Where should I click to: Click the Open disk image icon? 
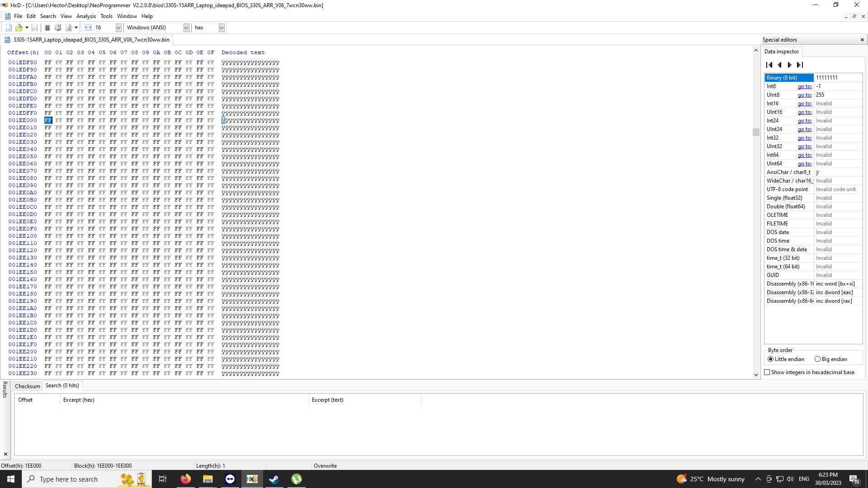pos(68,28)
